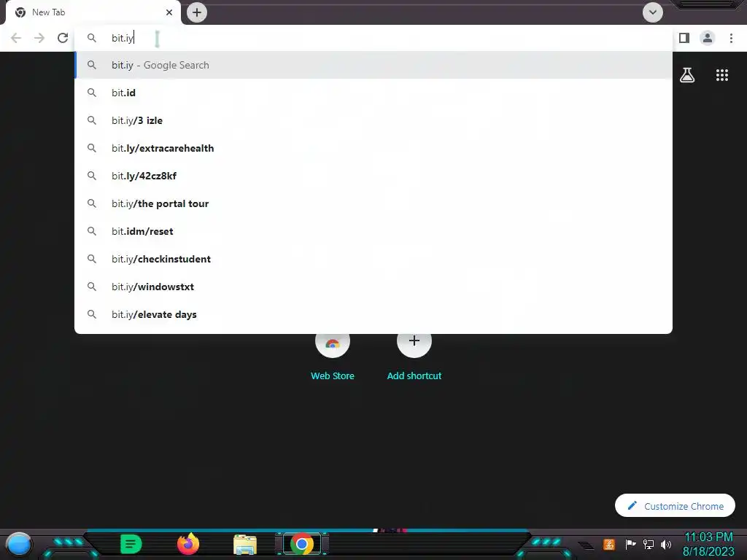
Task: Open the tab search dropdown arrow
Action: 653,12
